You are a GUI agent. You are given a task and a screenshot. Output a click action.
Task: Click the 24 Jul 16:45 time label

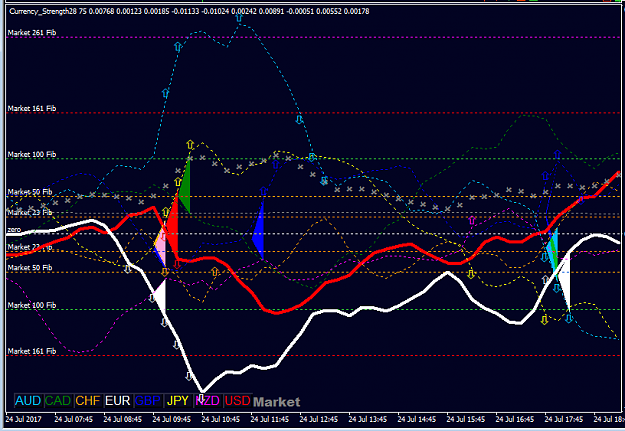(x=515, y=419)
